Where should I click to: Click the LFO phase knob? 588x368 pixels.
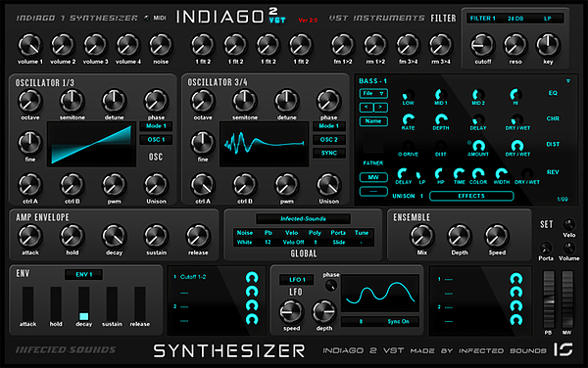click(x=331, y=285)
